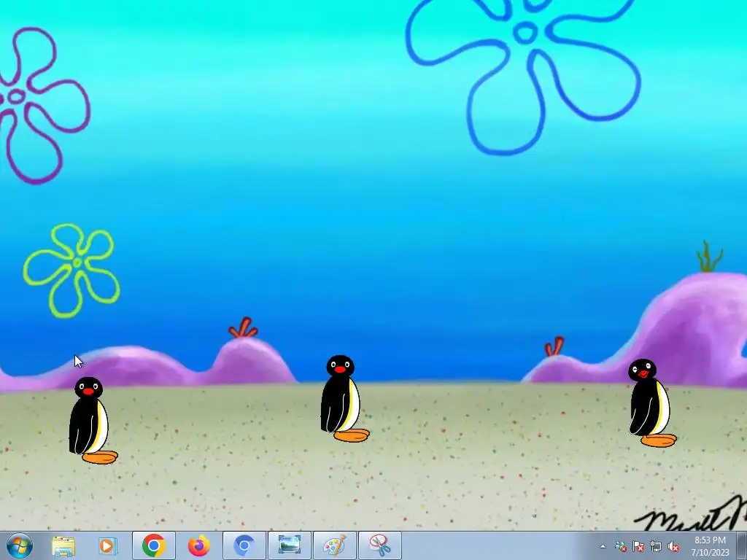Switch to the Google Chrome window

153,545
